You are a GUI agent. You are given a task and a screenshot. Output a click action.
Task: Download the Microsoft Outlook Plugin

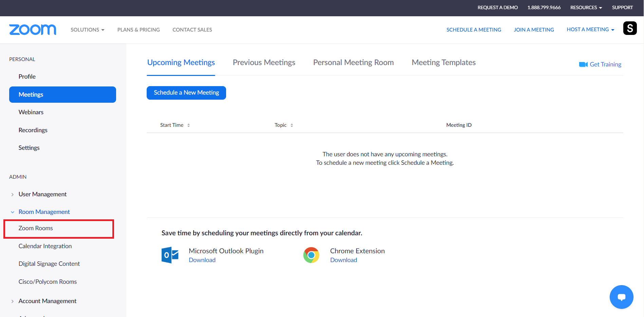[x=202, y=260]
